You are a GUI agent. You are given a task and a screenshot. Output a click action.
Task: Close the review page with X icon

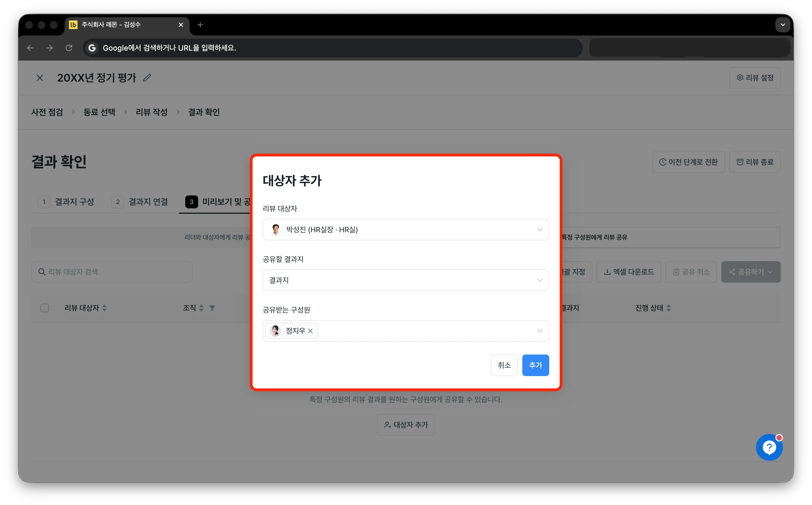pos(40,78)
